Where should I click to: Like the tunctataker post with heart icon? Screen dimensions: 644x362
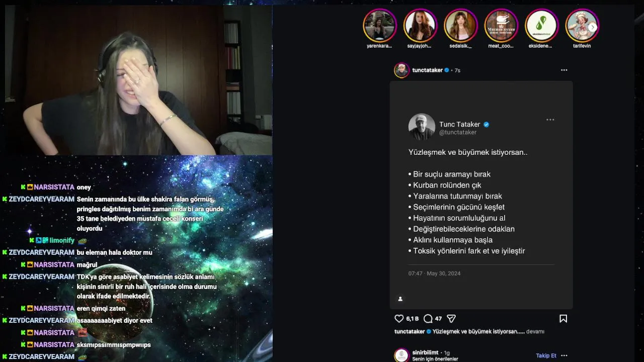coord(399,319)
